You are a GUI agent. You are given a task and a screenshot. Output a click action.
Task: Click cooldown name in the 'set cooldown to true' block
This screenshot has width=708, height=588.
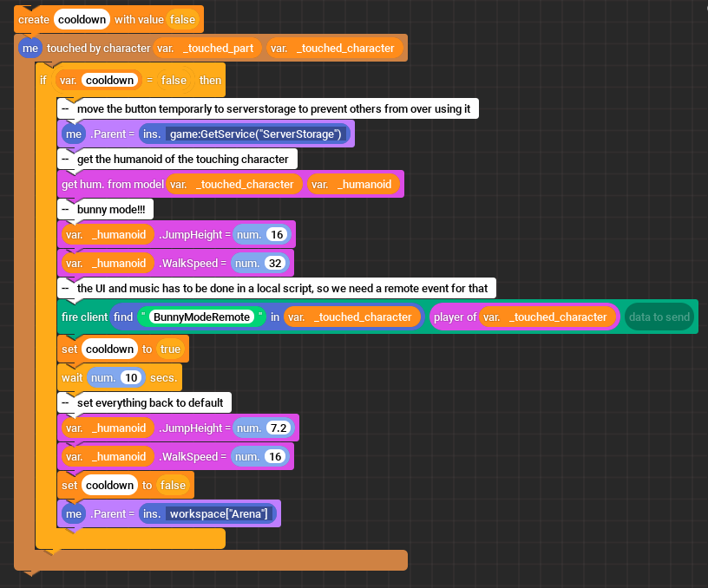109,349
